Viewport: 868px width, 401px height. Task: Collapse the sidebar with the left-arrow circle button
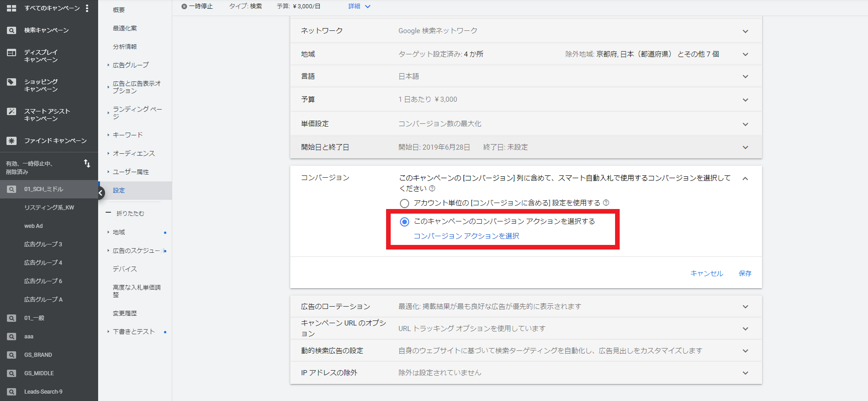pyautogui.click(x=100, y=193)
